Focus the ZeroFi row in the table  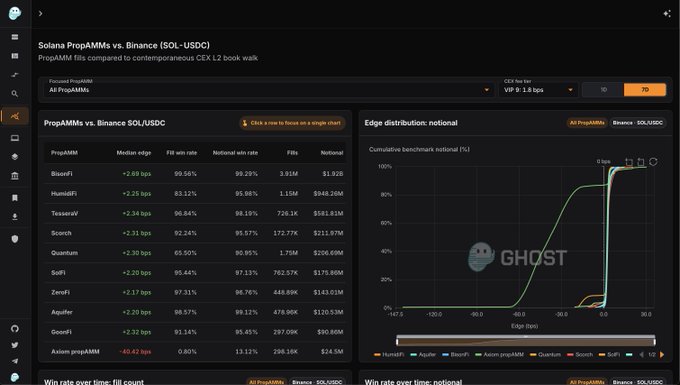tap(195, 292)
